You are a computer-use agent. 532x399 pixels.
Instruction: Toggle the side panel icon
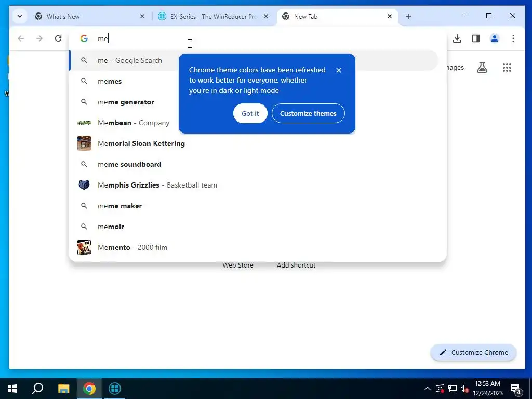coord(476,38)
